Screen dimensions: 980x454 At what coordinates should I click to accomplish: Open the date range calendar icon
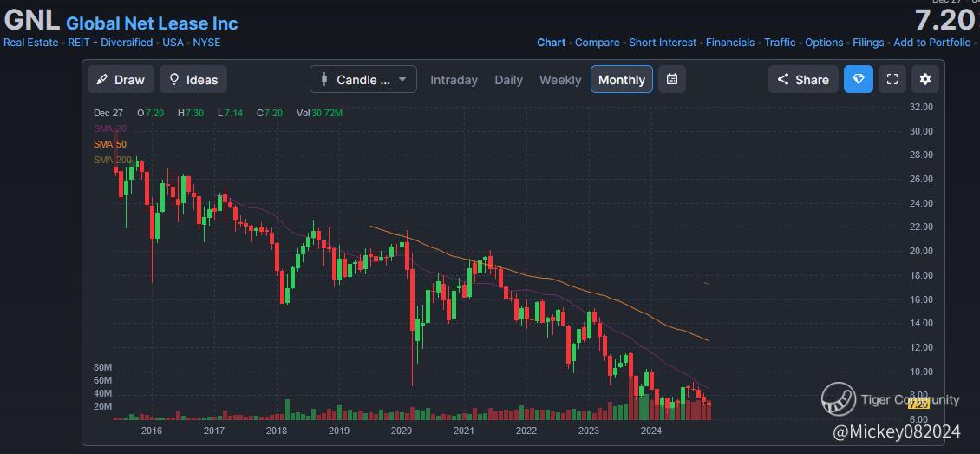coord(672,79)
